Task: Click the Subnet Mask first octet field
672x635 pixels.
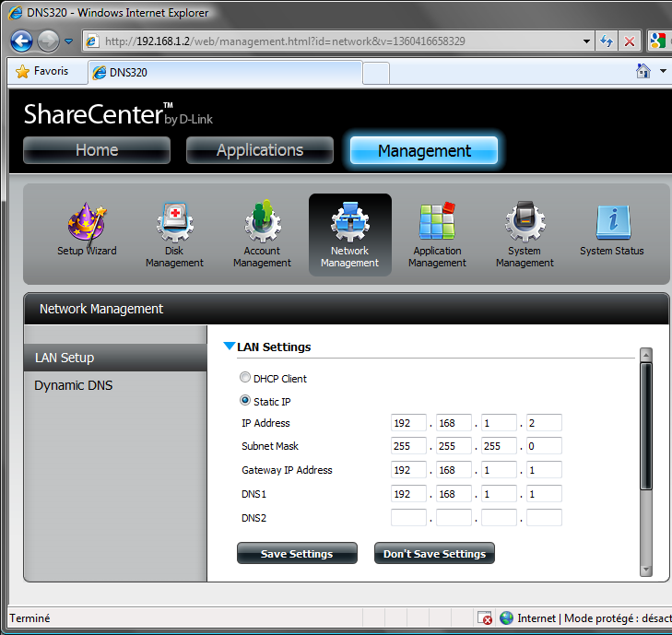Action: [x=408, y=446]
